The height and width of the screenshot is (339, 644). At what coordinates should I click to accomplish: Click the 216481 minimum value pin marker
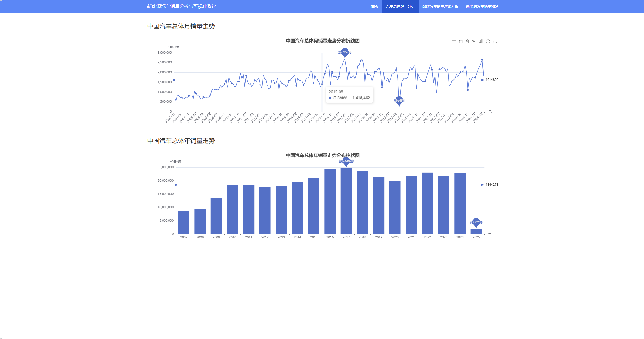point(399,101)
